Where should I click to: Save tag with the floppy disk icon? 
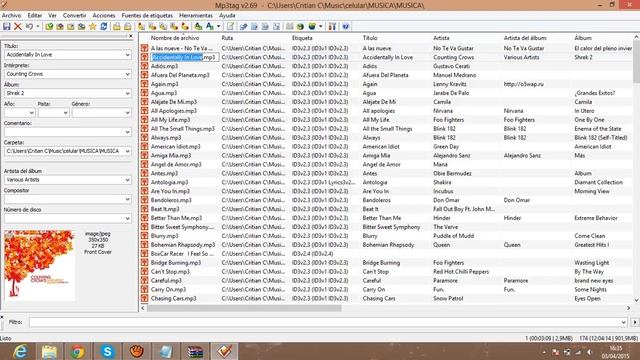[7, 27]
